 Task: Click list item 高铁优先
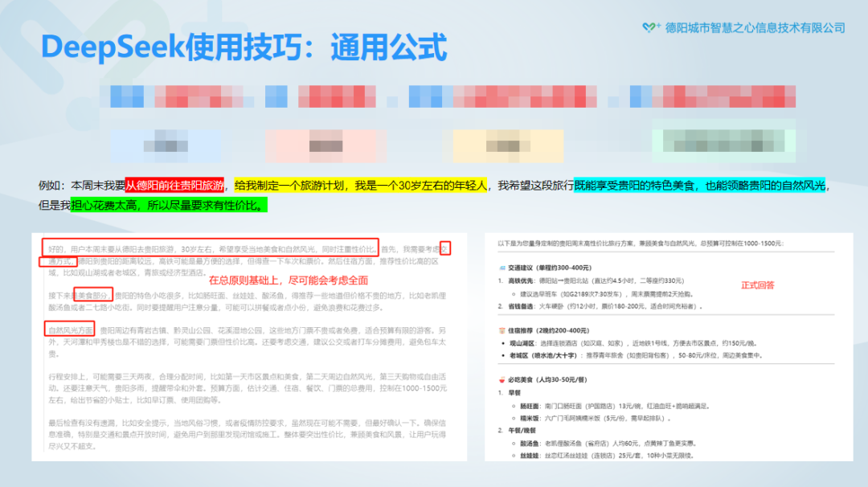tap(522, 280)
